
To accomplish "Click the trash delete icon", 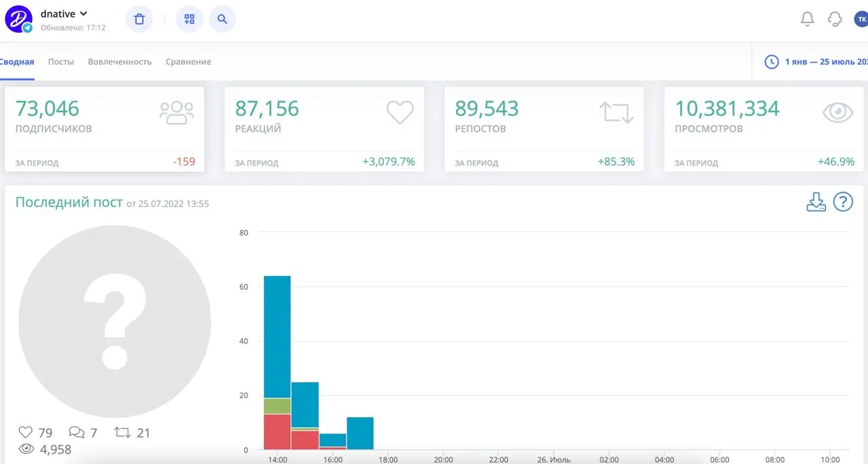I will pos(139,19).
